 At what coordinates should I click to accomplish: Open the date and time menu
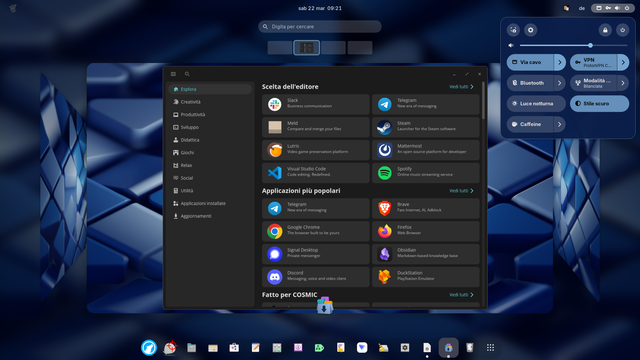(320, 8)
